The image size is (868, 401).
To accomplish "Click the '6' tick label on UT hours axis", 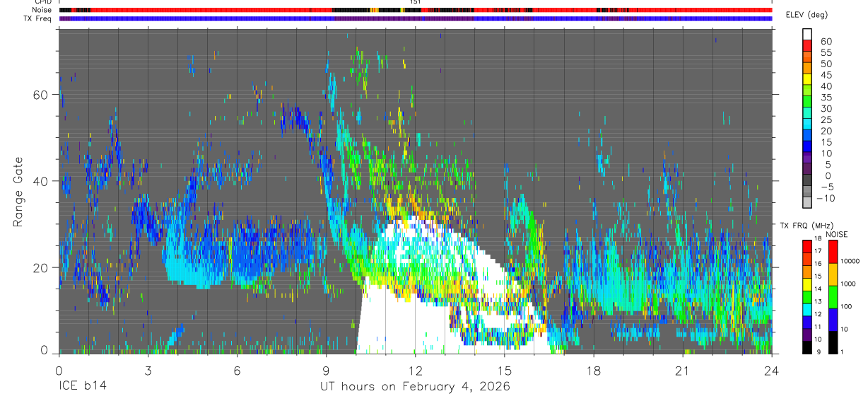I will point(237,371).
